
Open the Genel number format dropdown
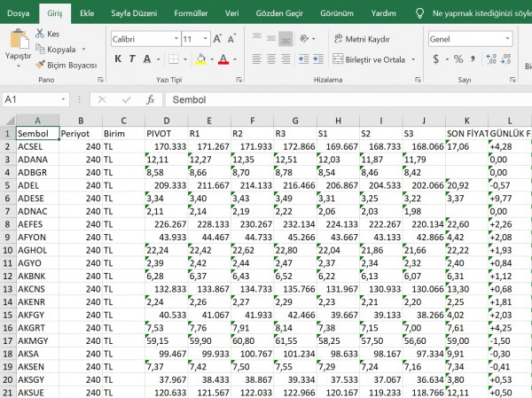coord(507,39)
